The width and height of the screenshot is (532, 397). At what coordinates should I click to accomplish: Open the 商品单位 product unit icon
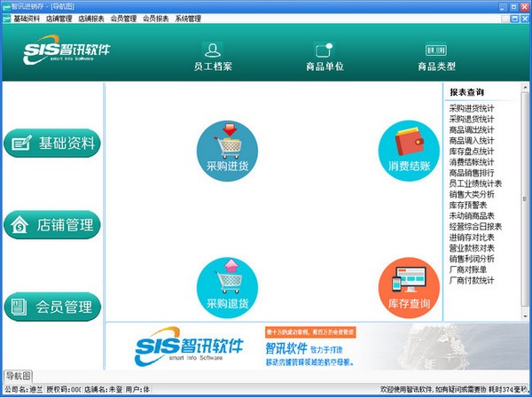point(325,57)
